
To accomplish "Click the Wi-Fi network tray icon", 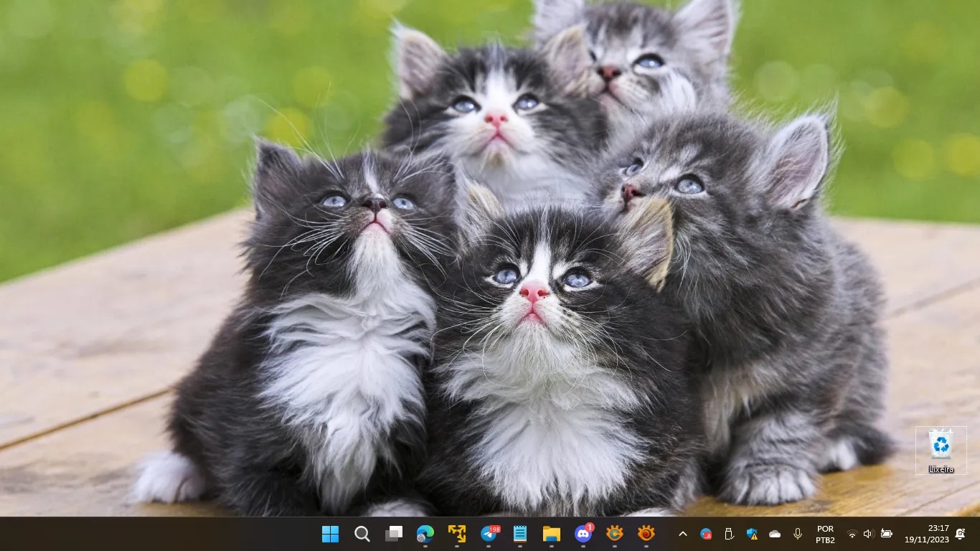I will coord(852,534).
